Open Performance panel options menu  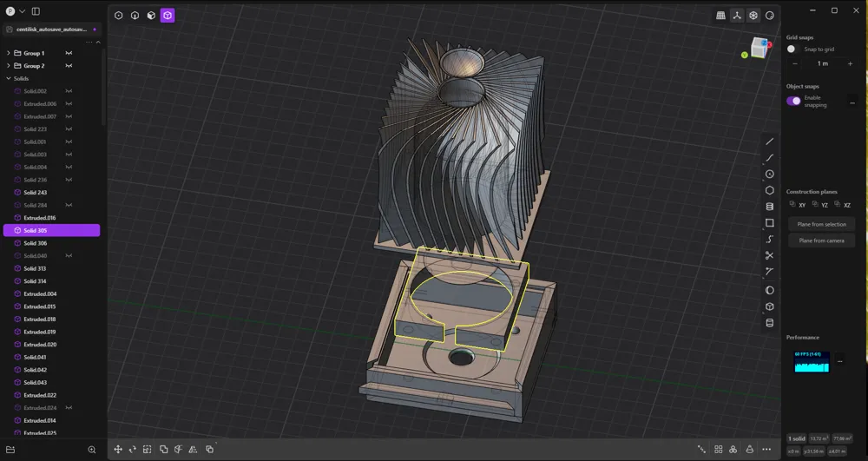(x=839, y=361)
